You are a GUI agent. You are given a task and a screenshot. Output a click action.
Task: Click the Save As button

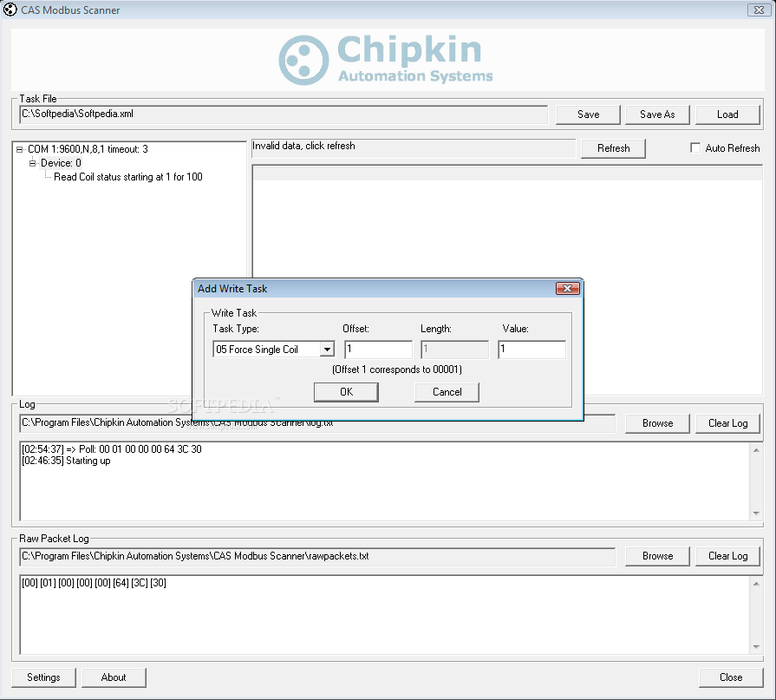point(657,114)
